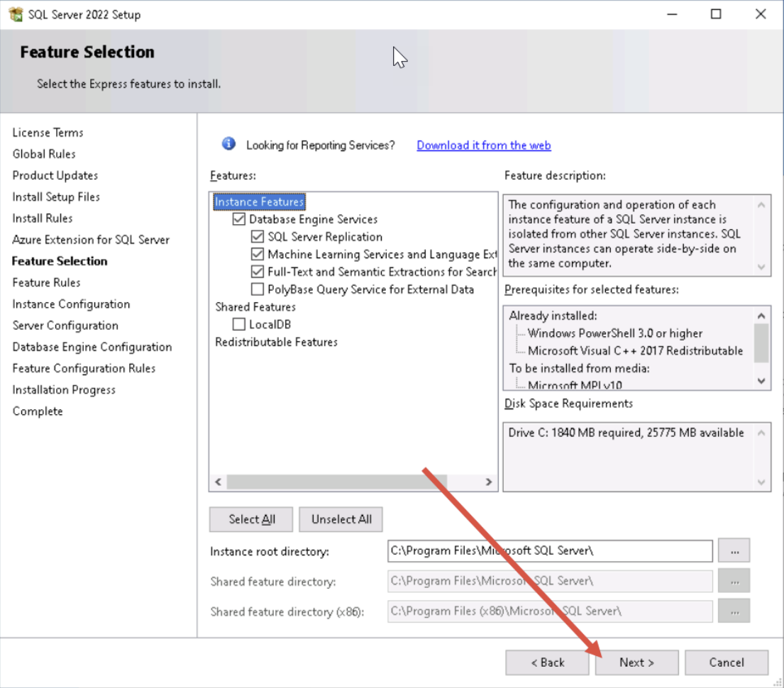Click the Shared feature directory (x86) path field
Viewport: 784px width, 688px height.
tap(550, 611)
